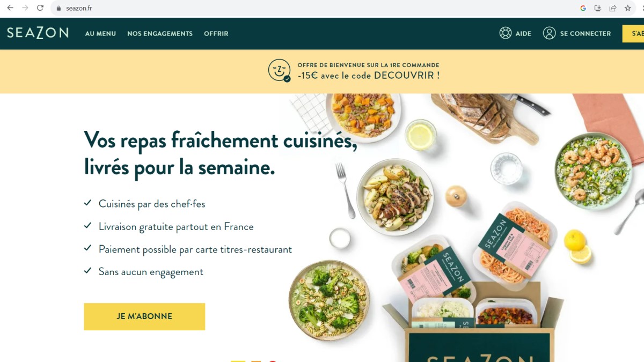Click the Google icon in address bar
The image size is (644, 362).
(x=583, y=8)
